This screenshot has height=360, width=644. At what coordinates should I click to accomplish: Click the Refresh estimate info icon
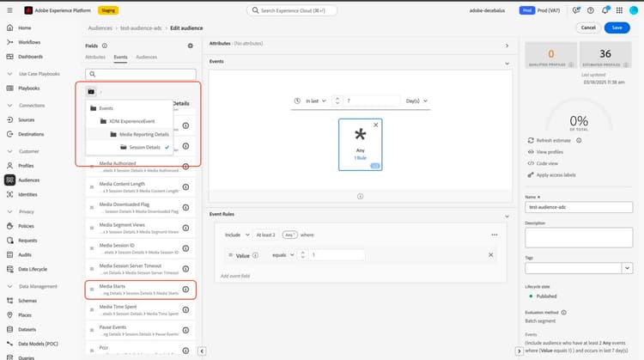point(579,141)
